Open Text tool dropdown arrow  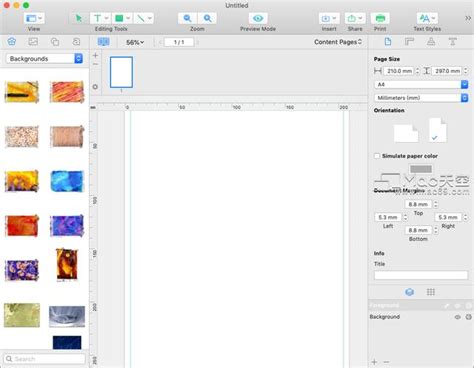click(107, 18)
